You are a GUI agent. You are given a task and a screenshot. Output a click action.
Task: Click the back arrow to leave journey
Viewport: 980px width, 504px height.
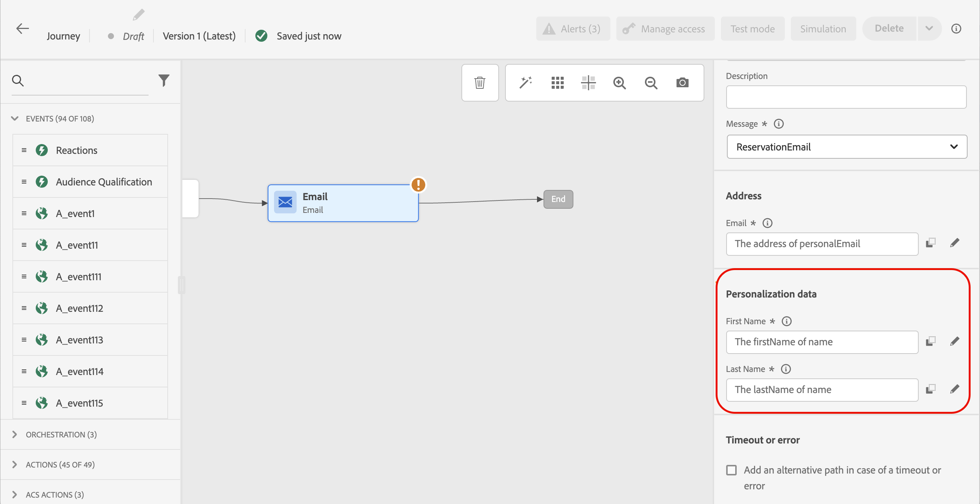pyautogui.click(x=23, y=29)
